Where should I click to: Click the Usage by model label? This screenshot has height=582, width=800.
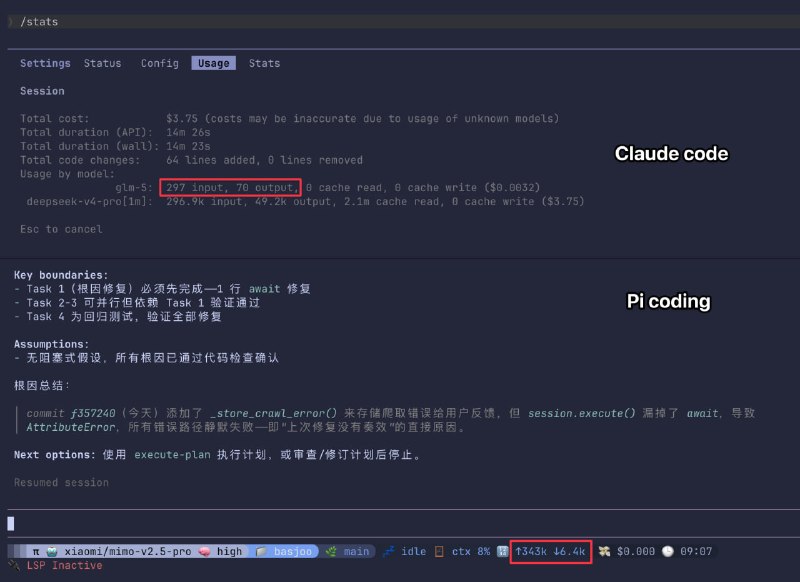(67, 174)
